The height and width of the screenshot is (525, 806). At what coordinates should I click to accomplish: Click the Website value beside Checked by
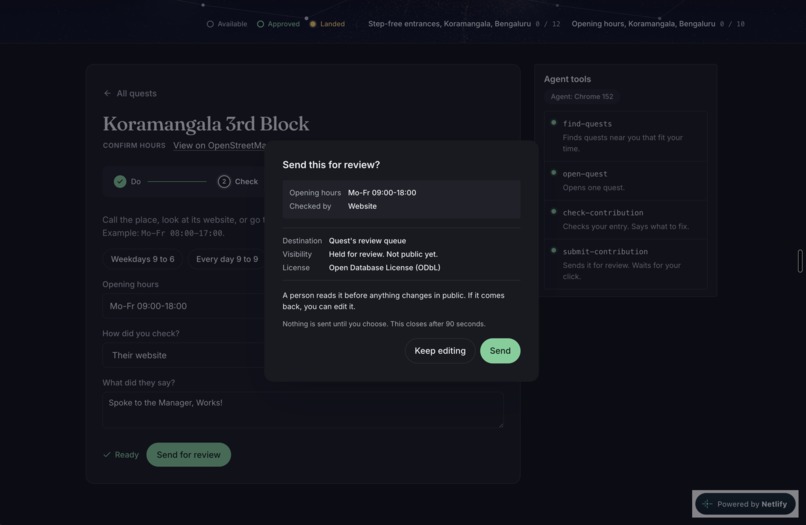coord(362,206)
